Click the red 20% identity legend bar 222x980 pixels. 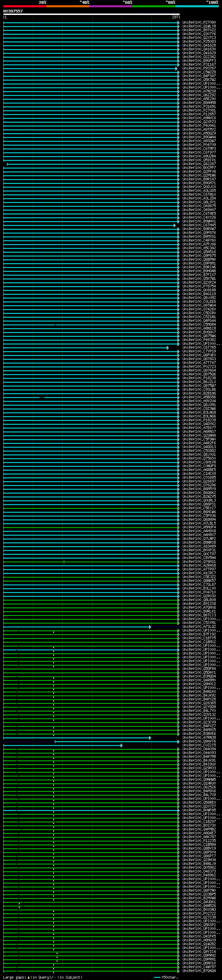coord(25,6)
